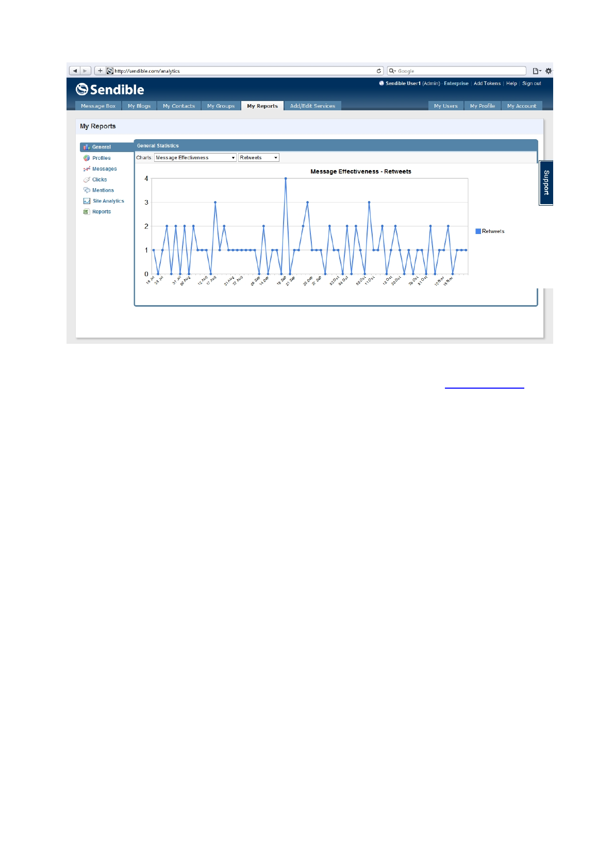Click the site favicon in address bar
This screenshot has height=868, width=614.
point(110,71)
